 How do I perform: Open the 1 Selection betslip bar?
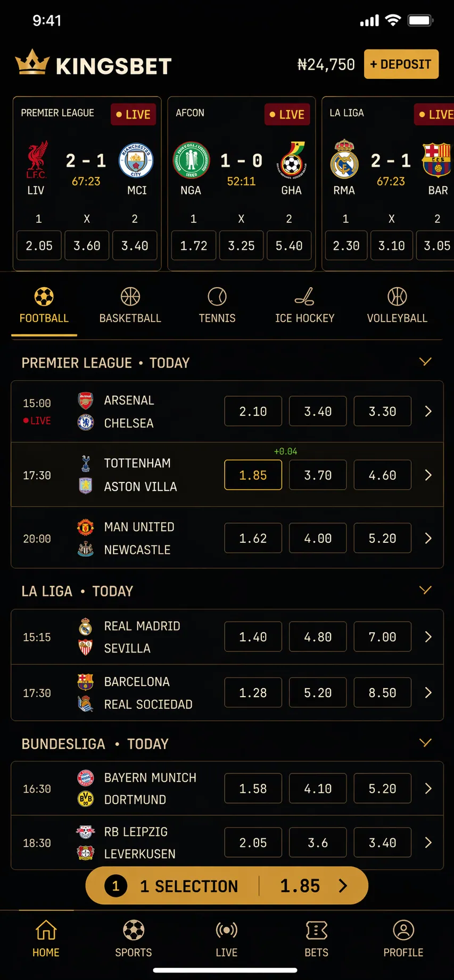click(227, 885)
